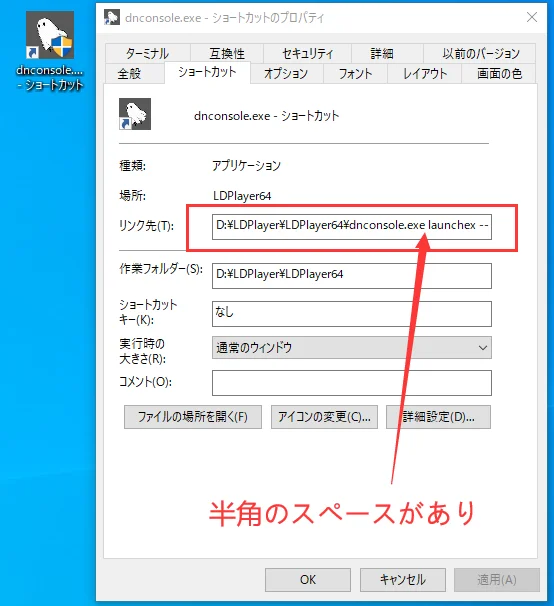Click the large shortcut icon beside the dnconsole.exe name
The image size is (554, 606).
point(135,114)
